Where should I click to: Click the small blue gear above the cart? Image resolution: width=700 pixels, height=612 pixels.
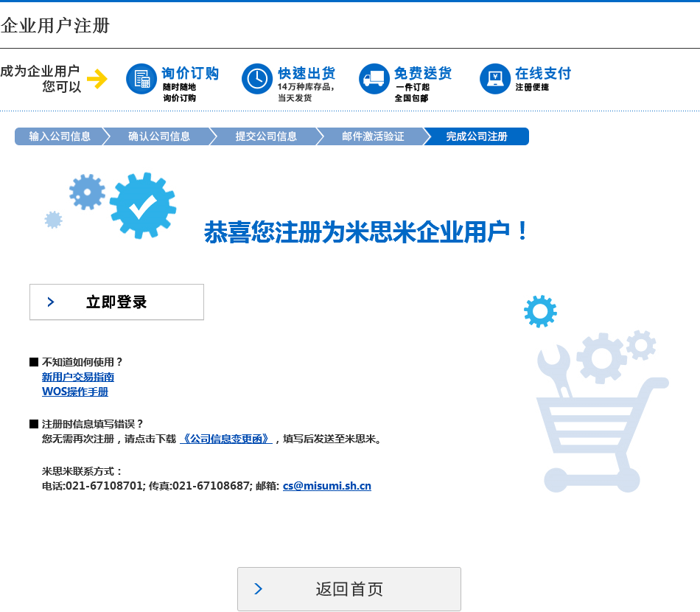pos(540,311)
